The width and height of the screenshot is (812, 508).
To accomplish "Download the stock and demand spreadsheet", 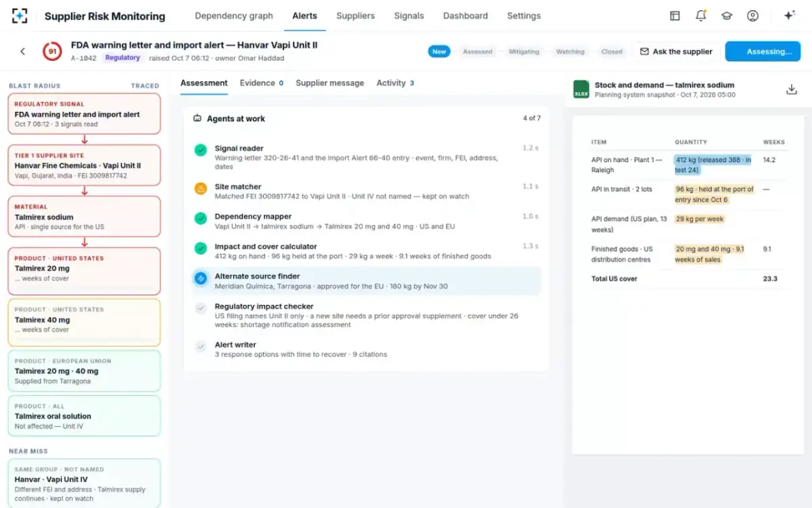I will pyautogui.click(x=791, y=89).
